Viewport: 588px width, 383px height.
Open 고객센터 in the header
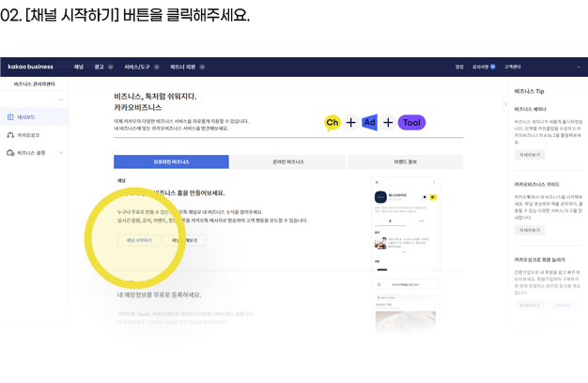[x=512, y=67]
